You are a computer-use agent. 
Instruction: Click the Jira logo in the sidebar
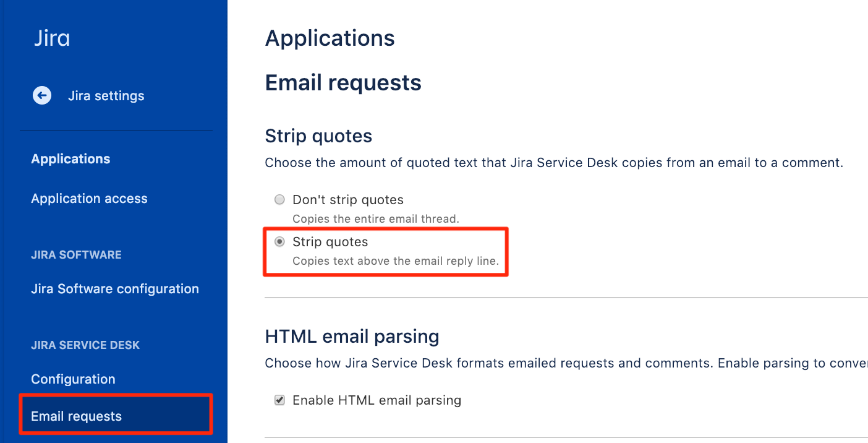coord(51,38)
